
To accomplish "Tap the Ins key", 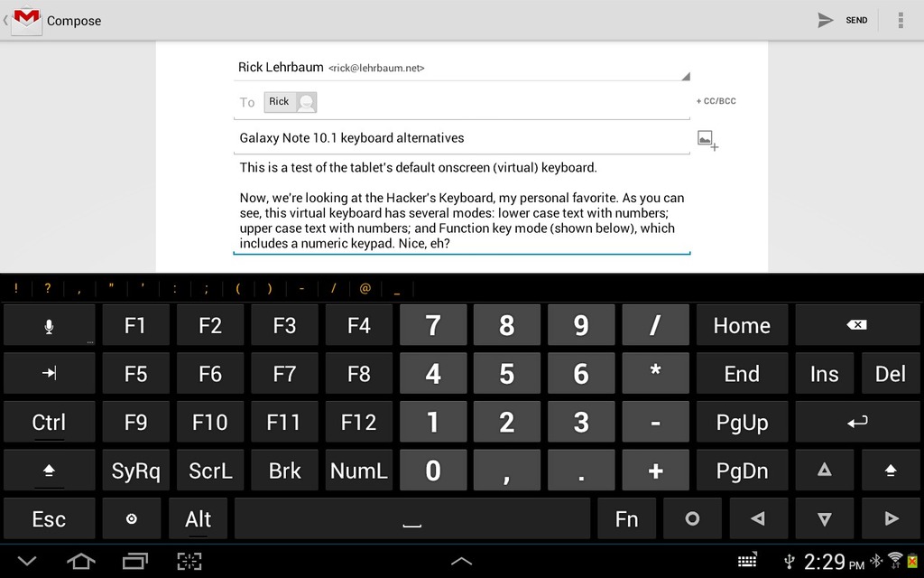I will (x=825, y=373).
